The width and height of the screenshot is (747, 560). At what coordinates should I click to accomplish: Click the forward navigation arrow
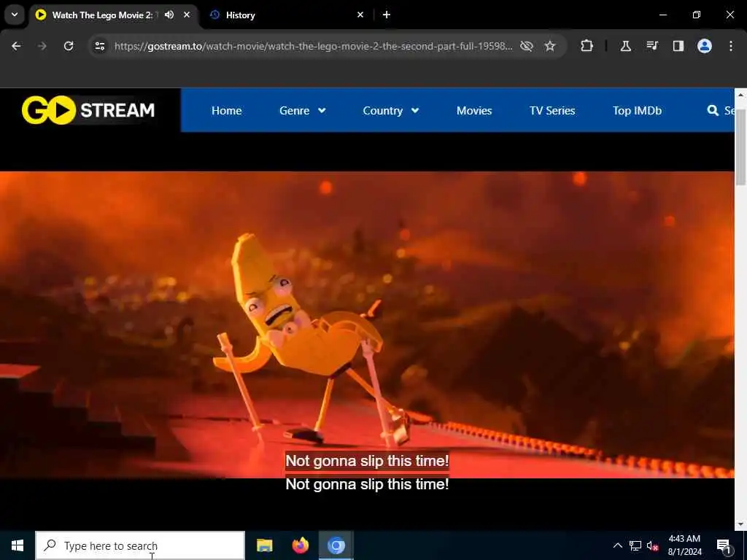coord(42,46)
